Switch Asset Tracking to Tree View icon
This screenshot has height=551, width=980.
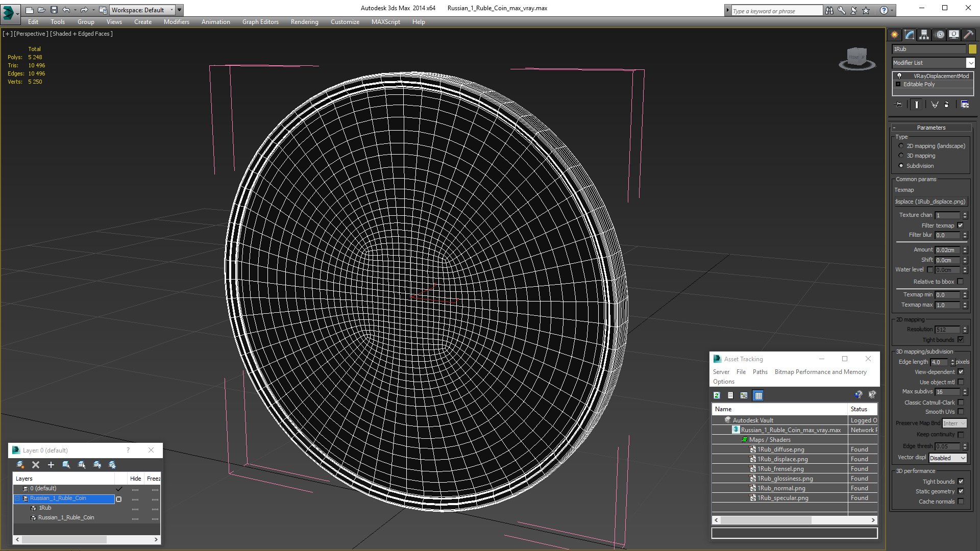pos(744,395)
